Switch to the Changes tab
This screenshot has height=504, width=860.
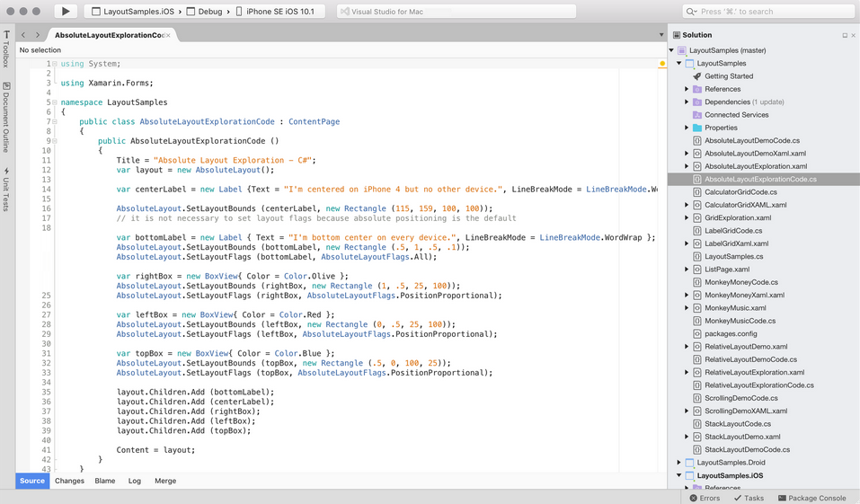[70, 481]
